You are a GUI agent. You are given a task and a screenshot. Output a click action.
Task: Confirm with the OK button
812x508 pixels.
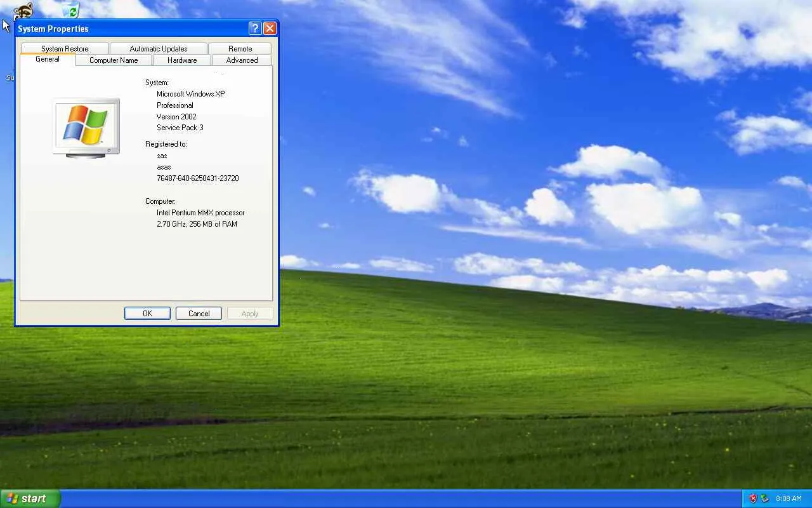point(147,314)
